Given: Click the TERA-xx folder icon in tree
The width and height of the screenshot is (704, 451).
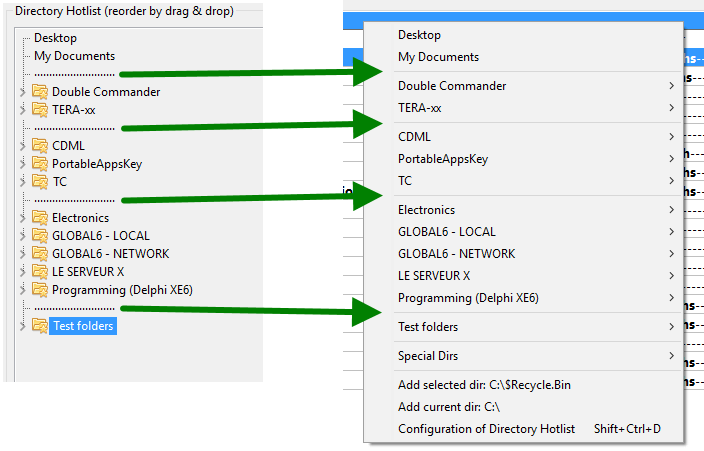Looking at the screenshot, I should pos(40,110).
